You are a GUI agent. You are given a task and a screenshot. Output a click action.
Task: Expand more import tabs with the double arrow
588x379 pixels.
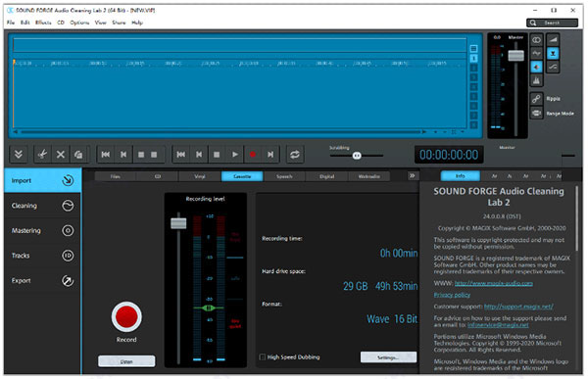click(x=412, y=175)
